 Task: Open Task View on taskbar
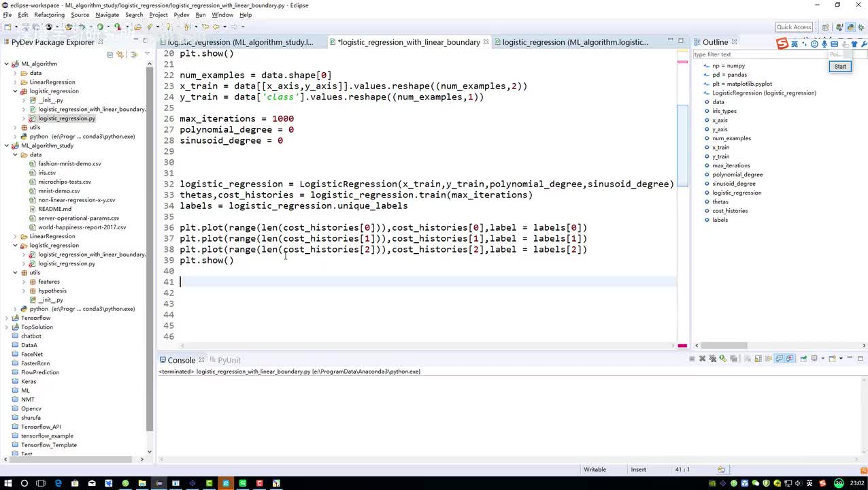click(41, 483)
